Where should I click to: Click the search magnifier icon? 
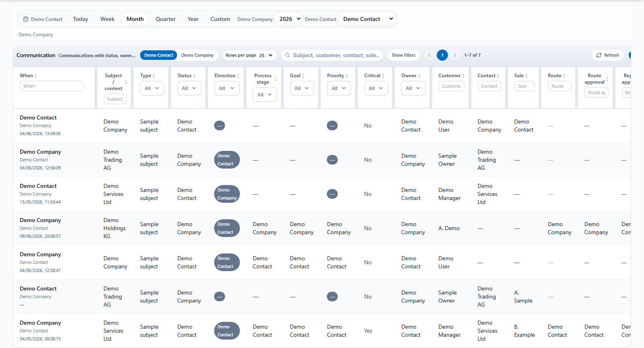[287, 55]
